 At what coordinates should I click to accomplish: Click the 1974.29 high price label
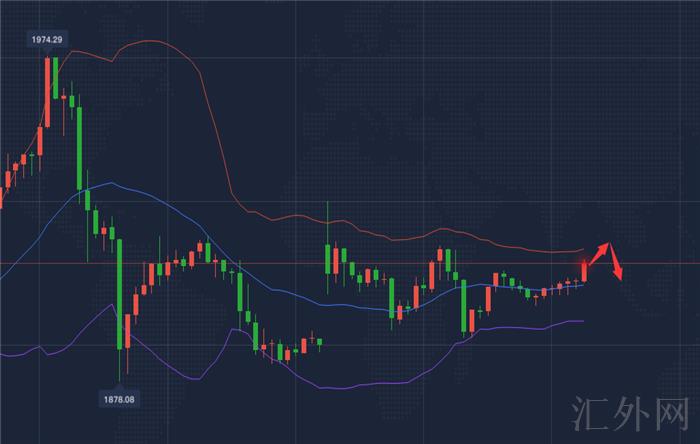(x=47, y=39)
